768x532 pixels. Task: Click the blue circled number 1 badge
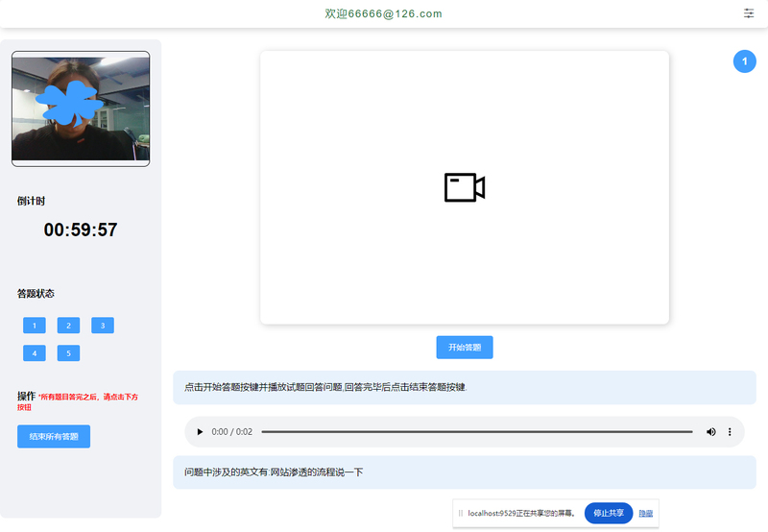click(x=745, y=61)
